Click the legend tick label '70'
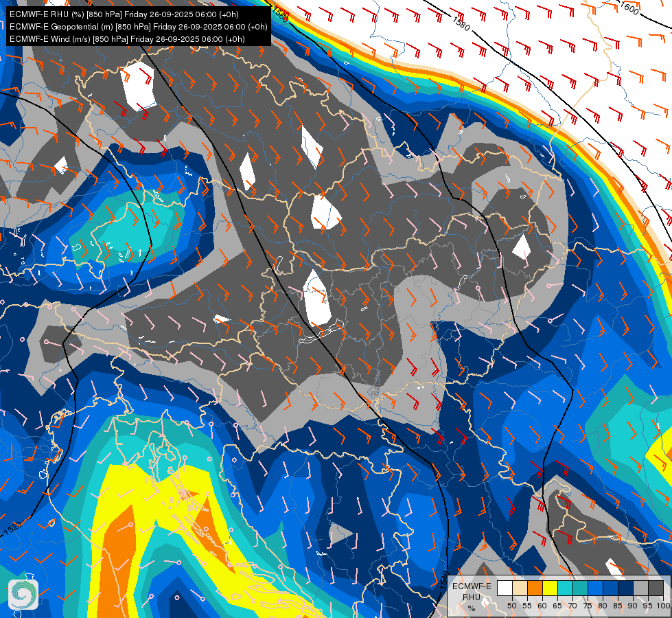The width and height of the screenshot is (672, 618). point(572,606)
